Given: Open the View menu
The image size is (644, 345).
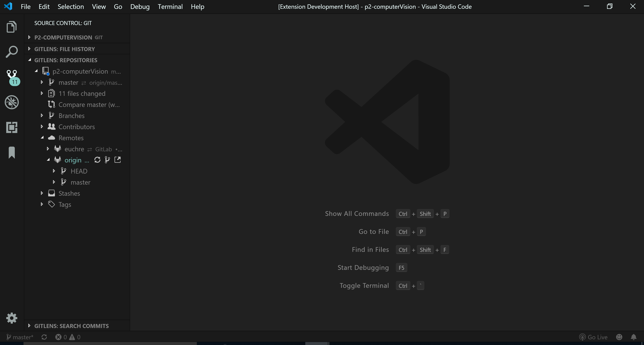Looking at the screenshot, I should click(99, 7).
